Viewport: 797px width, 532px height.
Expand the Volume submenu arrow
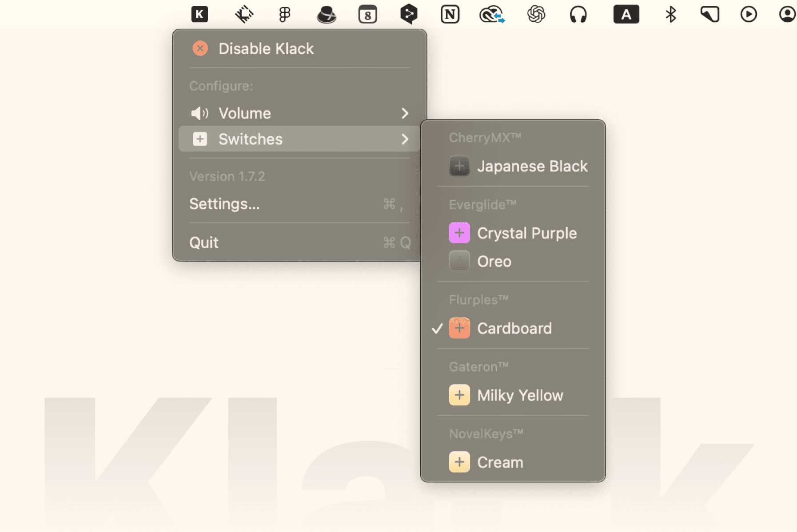coord(405,113)
